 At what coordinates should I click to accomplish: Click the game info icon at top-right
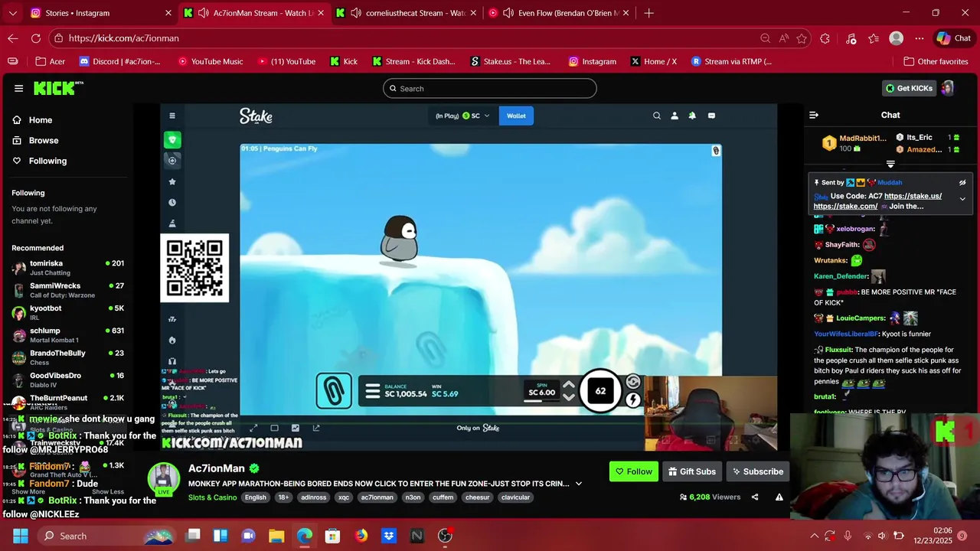[716, 152]
